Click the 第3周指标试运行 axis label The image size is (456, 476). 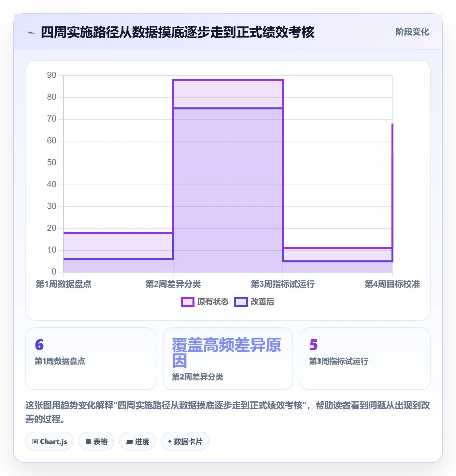coord(283,284)
